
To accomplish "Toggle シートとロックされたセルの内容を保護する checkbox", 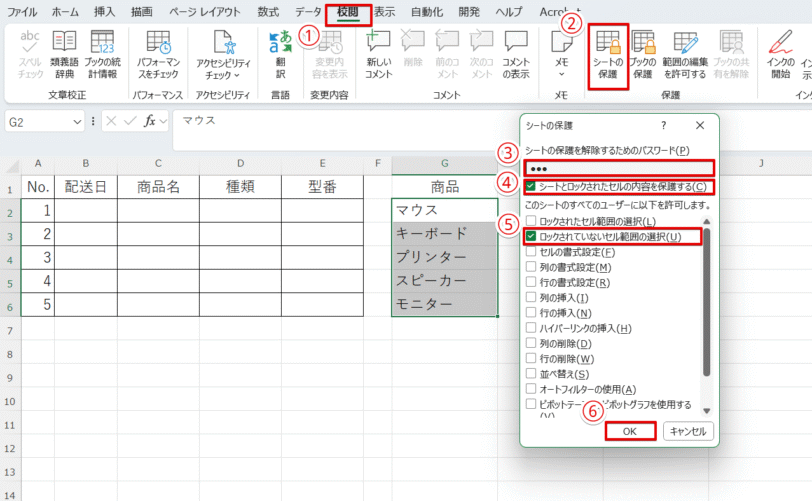I will [531, 187].
